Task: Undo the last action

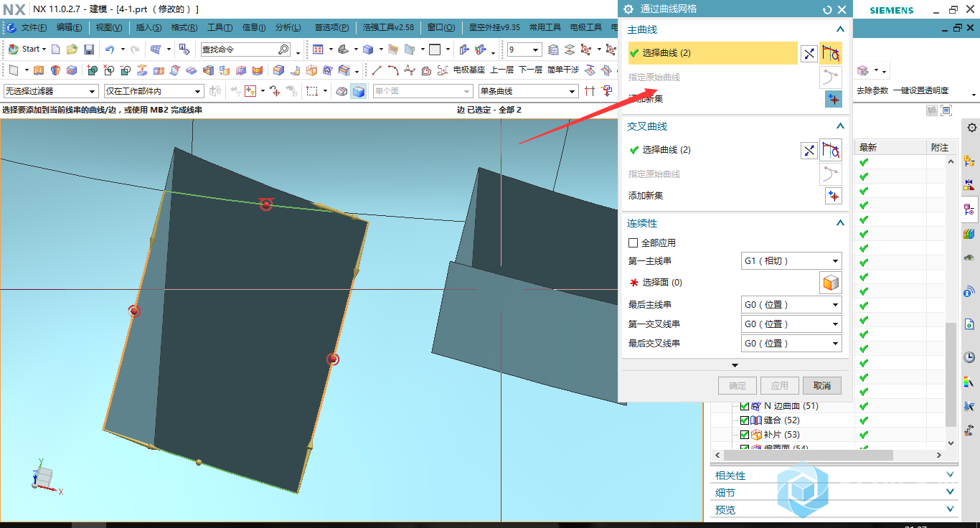Action: pos(110,49)
